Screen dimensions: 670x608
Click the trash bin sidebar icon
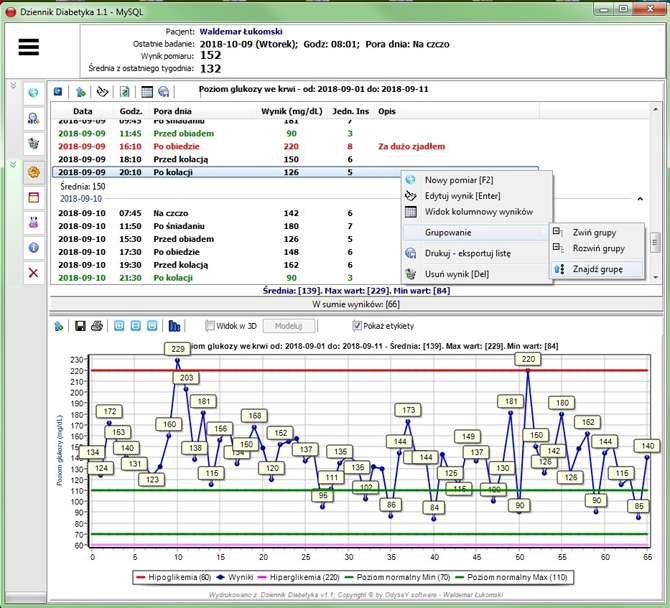[34, 144]
